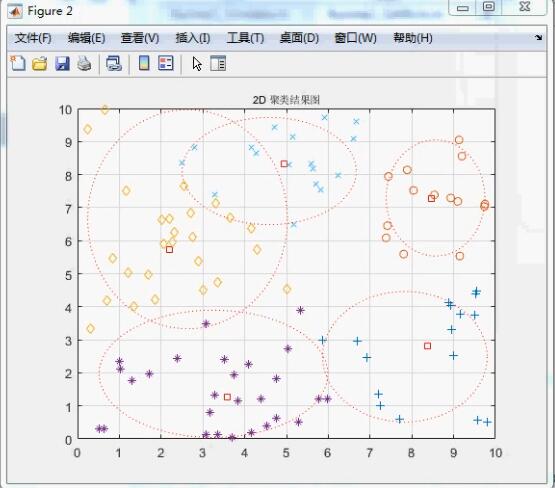This screenshot has width=555, height=488.
Task: Click the plot title 2D 聚类结果图
Action: click(x=286, y=100)
